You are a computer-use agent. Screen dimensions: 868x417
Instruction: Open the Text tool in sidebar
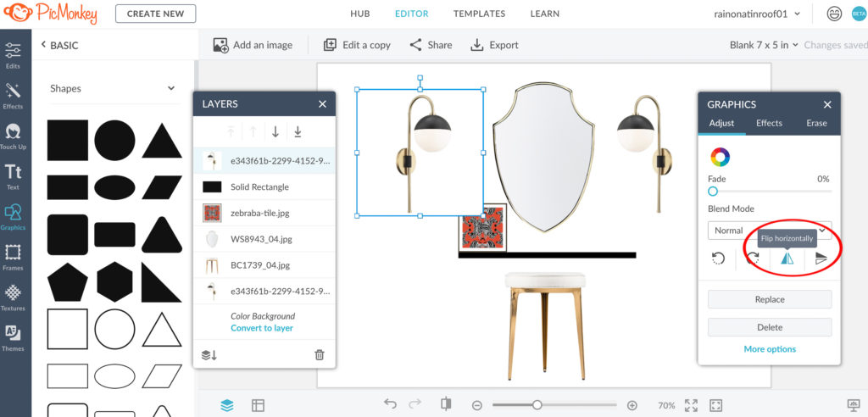(x=13, y=176)
